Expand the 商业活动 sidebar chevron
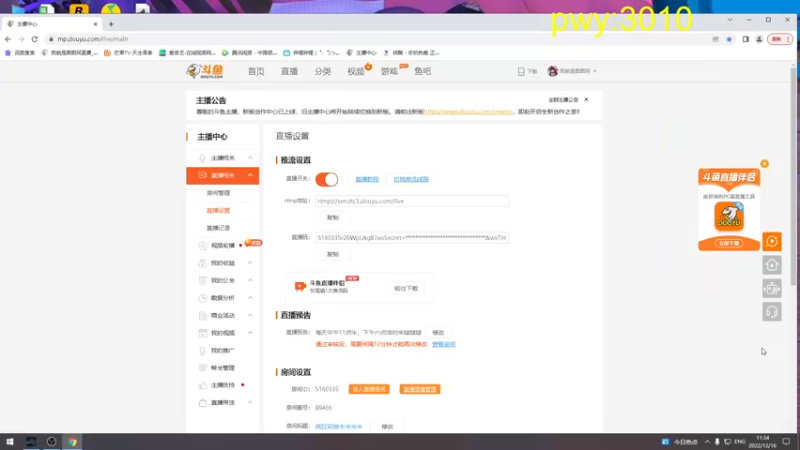This screenshot has height=450, width=800. click(x=250, y=315)
